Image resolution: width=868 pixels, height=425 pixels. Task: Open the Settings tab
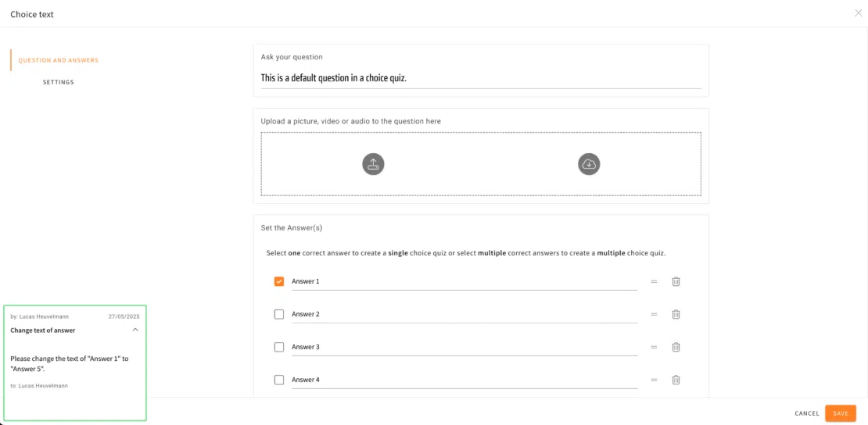coord(59,82)
